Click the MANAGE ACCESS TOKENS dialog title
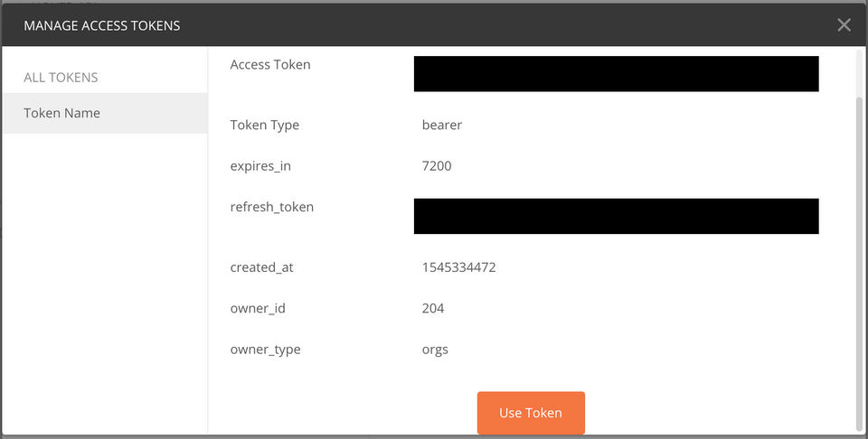The image size is (868, 439). pos(102,25)
